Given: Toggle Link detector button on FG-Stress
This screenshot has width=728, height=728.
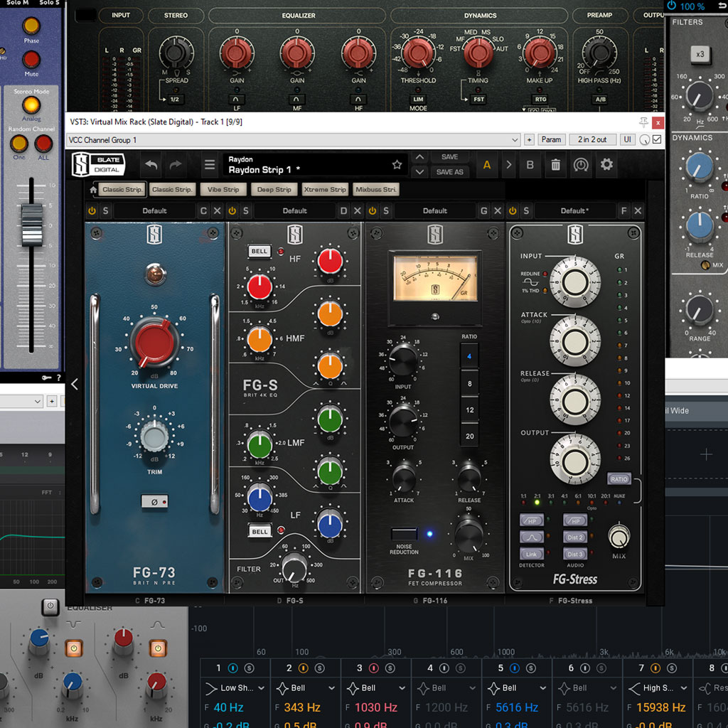Looking at the screenshot, I should click(x=531, y=554).
